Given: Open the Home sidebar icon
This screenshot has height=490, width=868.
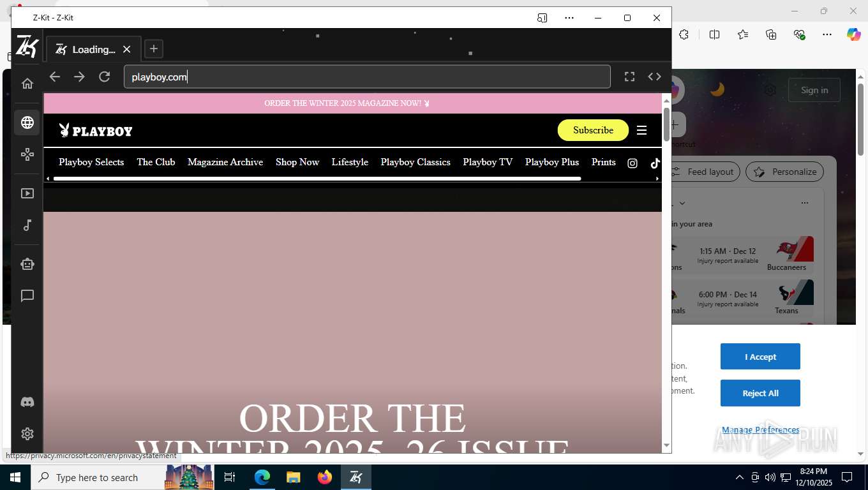Looking at the screenshot, I should point(27,84).
